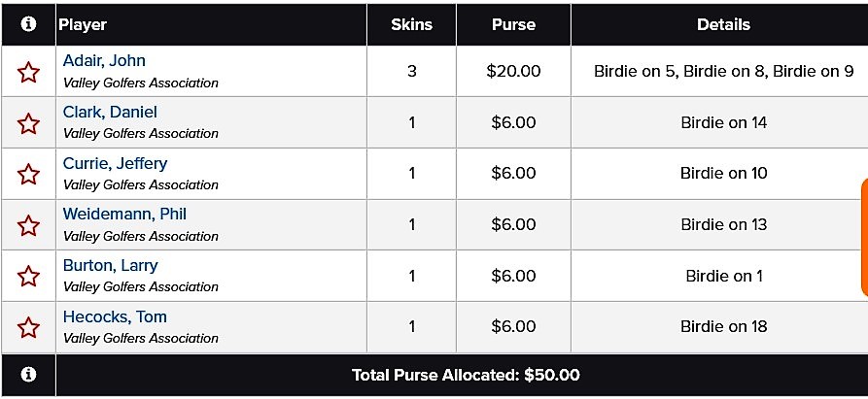Sort by the Player column header

point(83,25)
